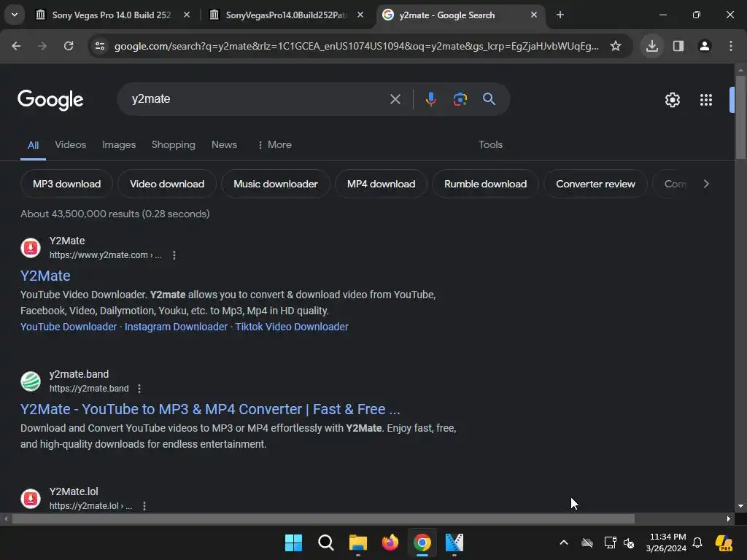Open the Chrome side panel

678,46
